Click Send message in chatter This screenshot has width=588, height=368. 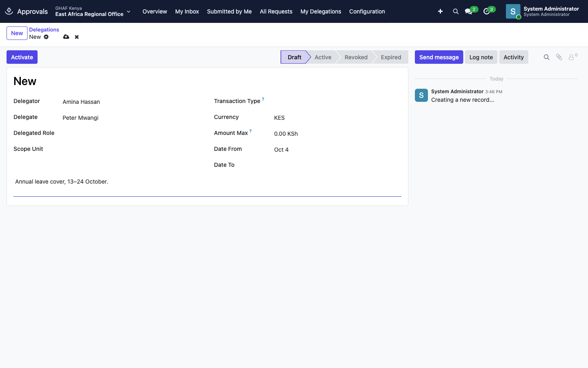[x=439, y=57]
